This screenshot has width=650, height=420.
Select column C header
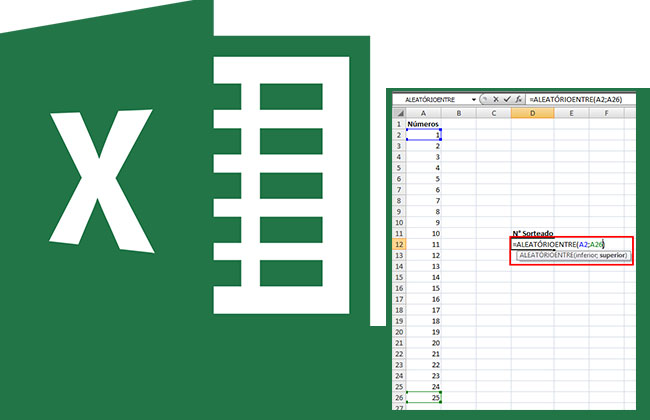[494, 113]
